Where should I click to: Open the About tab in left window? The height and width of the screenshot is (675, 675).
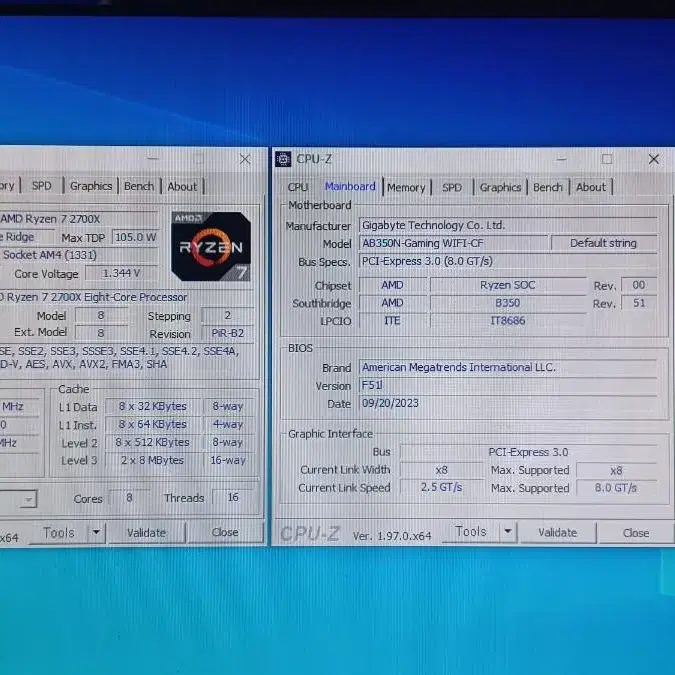(182, 187)
